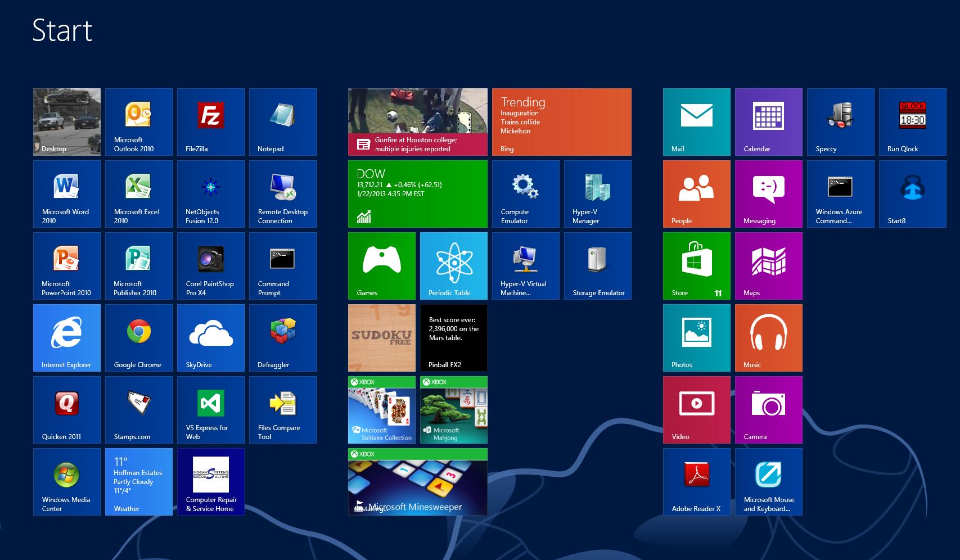The height and width of the screenshot is (560, 960).
Task: Launch Internet Explorer tile
Action: [66, 337]
